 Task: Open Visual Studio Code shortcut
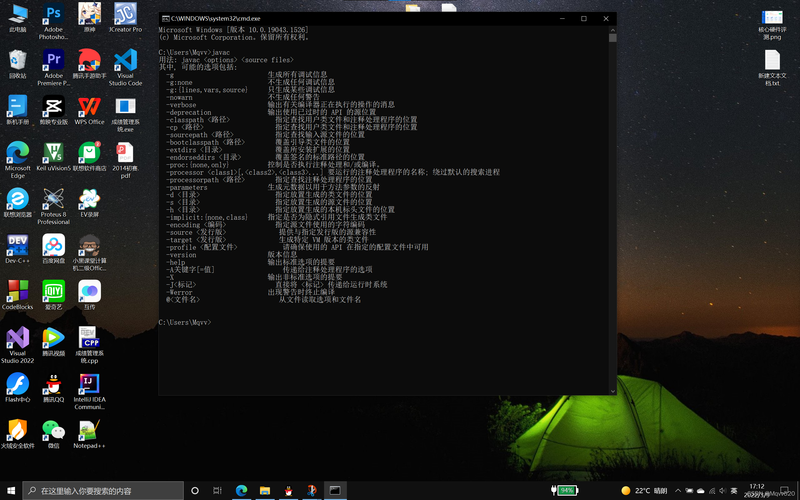pyautogui.click(x=125, y=67)
